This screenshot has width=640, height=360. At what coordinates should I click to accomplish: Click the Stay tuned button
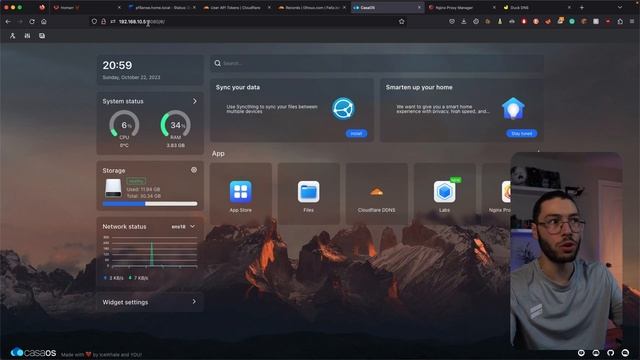[522, 133]
